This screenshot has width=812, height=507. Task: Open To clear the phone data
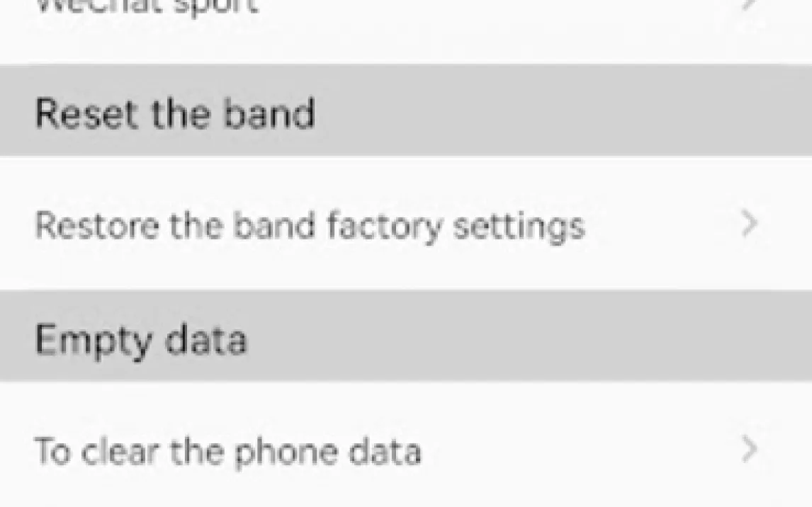227,451
